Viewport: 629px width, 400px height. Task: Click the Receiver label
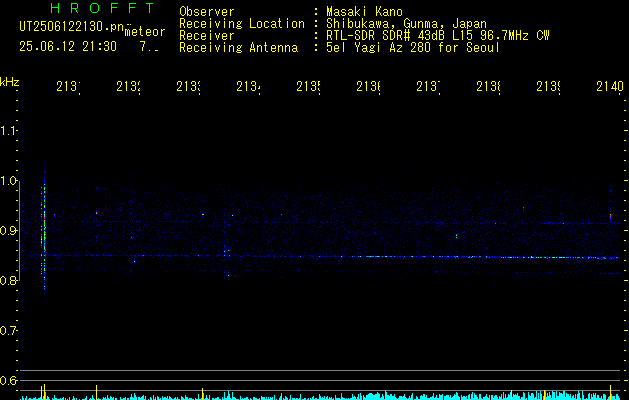pyautogui.click(x=207, y=36)
